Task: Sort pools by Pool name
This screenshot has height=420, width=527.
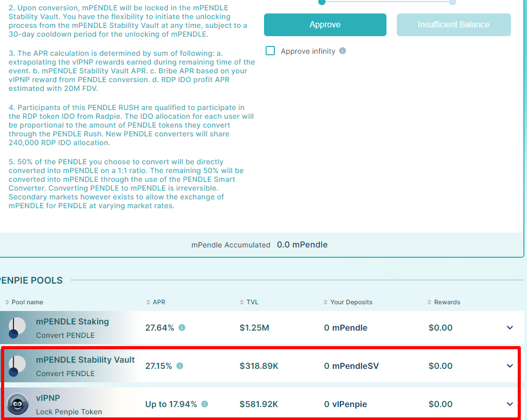Action: pos(24,302)
